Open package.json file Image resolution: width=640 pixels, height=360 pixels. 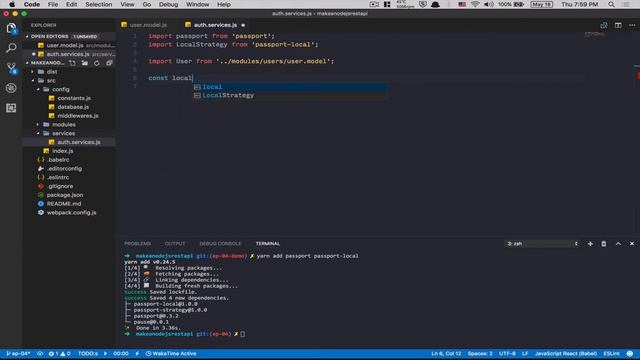[x=64, y=195]
